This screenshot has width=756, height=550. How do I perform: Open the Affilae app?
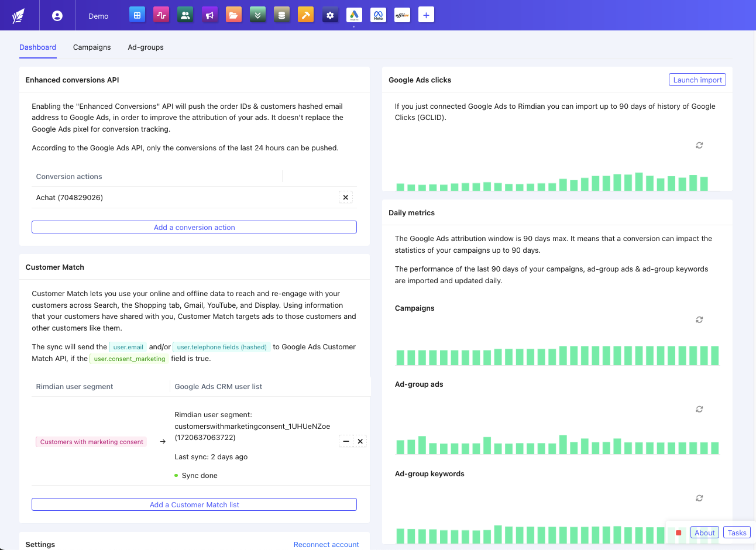[402, 15]
